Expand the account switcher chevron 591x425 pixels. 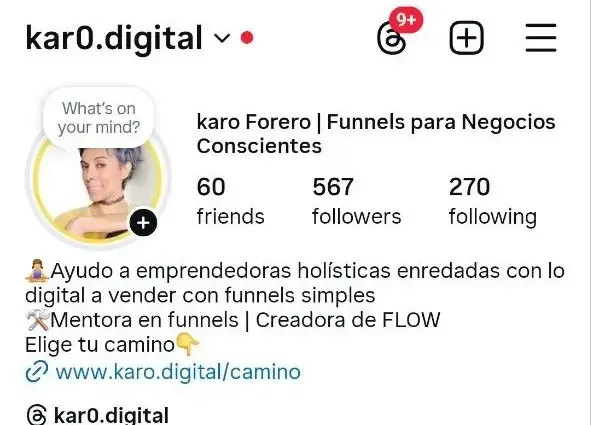(222, 38)
